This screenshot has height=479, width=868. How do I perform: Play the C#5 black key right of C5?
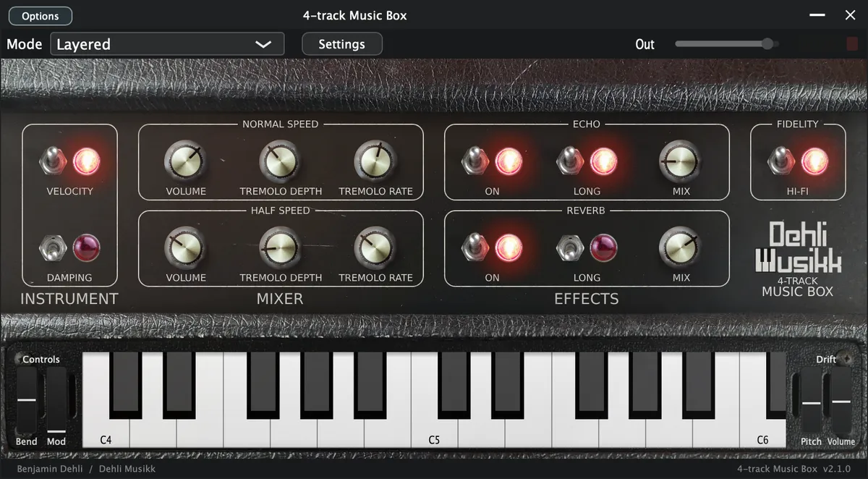pos(453,383)
